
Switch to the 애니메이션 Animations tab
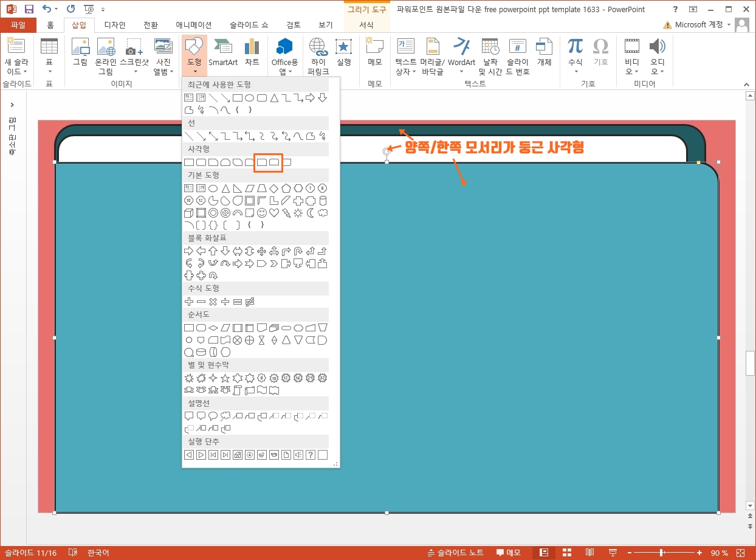[194, 25]
